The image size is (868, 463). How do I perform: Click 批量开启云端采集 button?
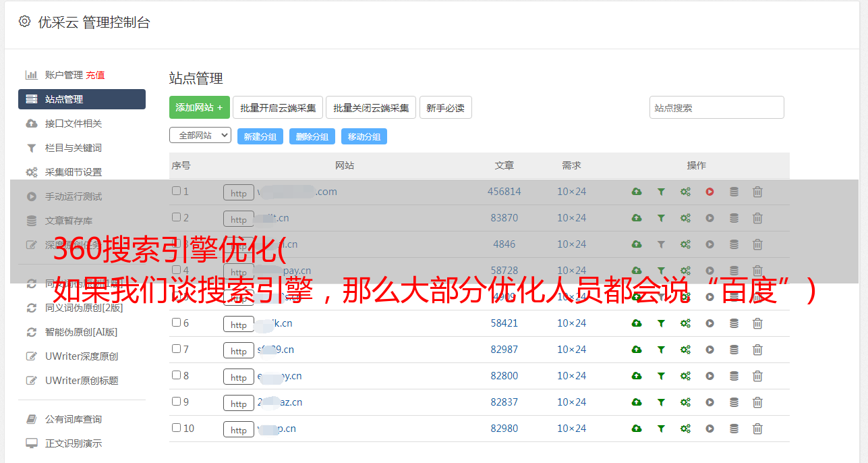278,107
